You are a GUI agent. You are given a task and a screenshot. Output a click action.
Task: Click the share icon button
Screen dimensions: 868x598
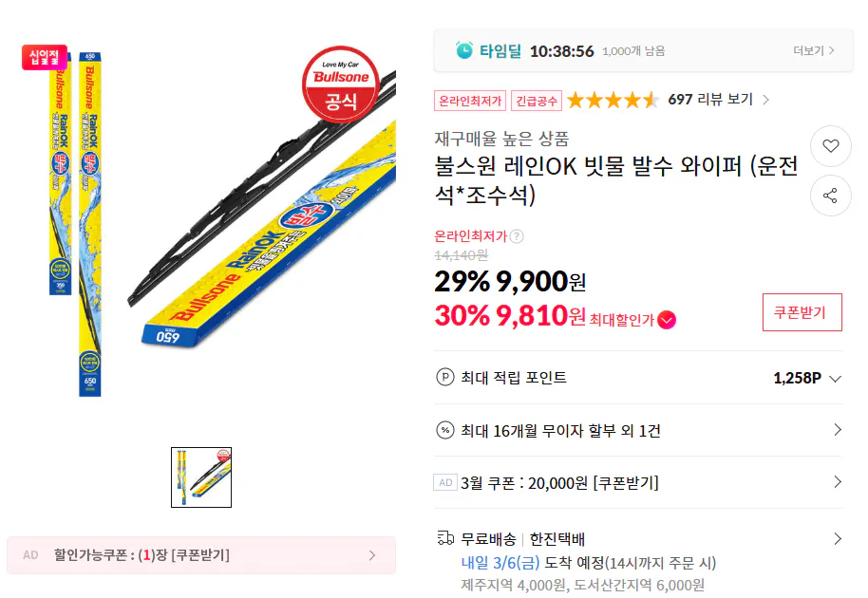click(x=831, y=196)
